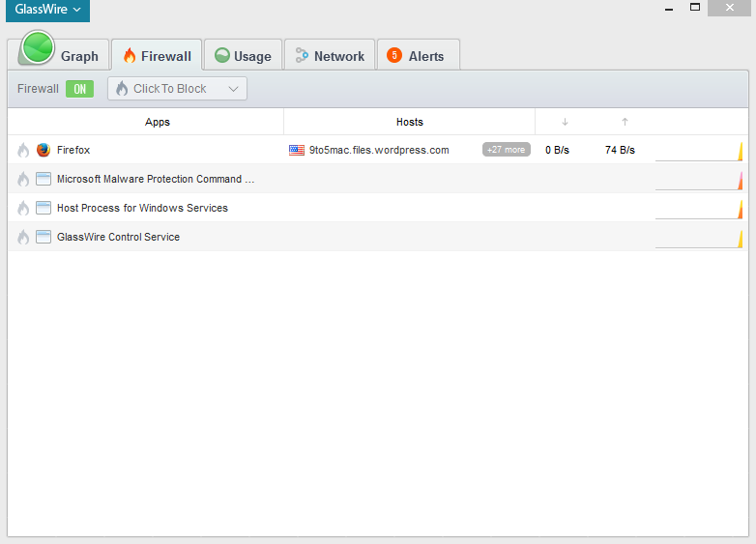Image resolution: width=756 pixels, height=544 pixels.
Task: Turn off the Firewall ON switch
Action: tap(79, 89)
